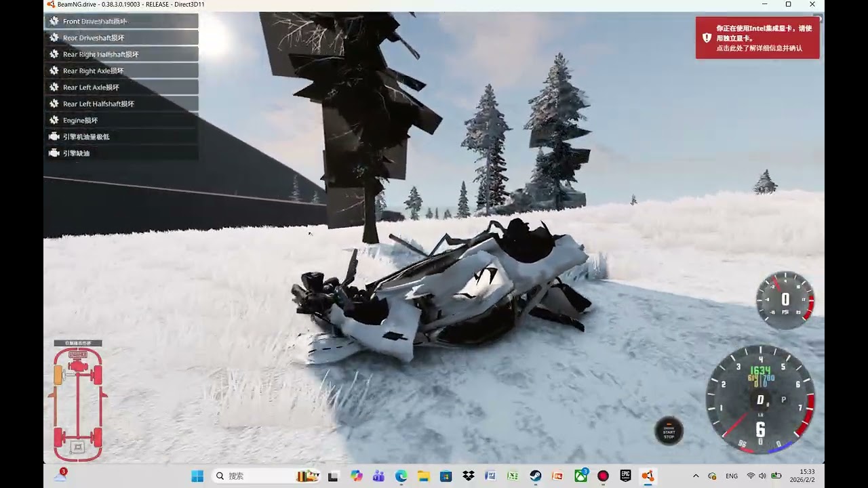Open File Explorer from the taskbar
Screen dimensions: 868x488
423,476
